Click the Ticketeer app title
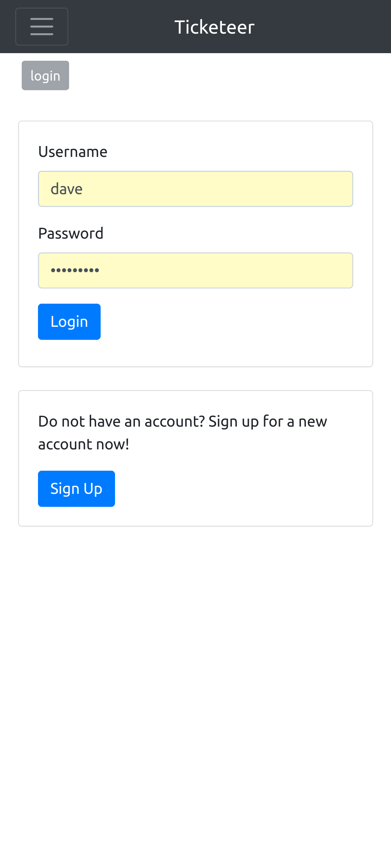 214,26
